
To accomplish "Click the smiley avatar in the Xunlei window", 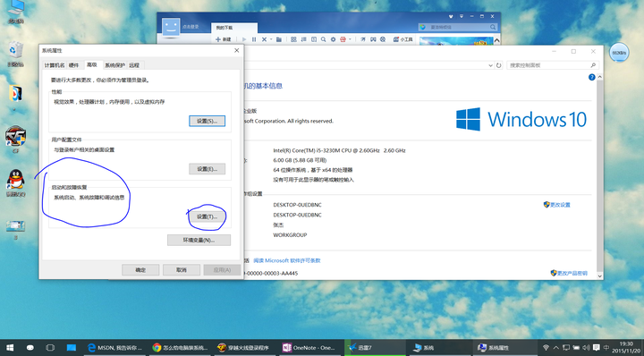I will [x=171, y=27].
